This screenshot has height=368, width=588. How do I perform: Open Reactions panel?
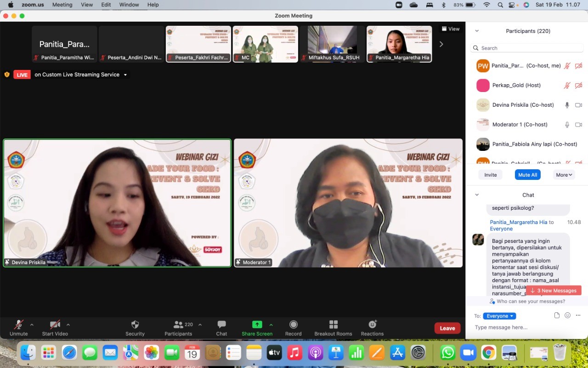coord(372,325)
